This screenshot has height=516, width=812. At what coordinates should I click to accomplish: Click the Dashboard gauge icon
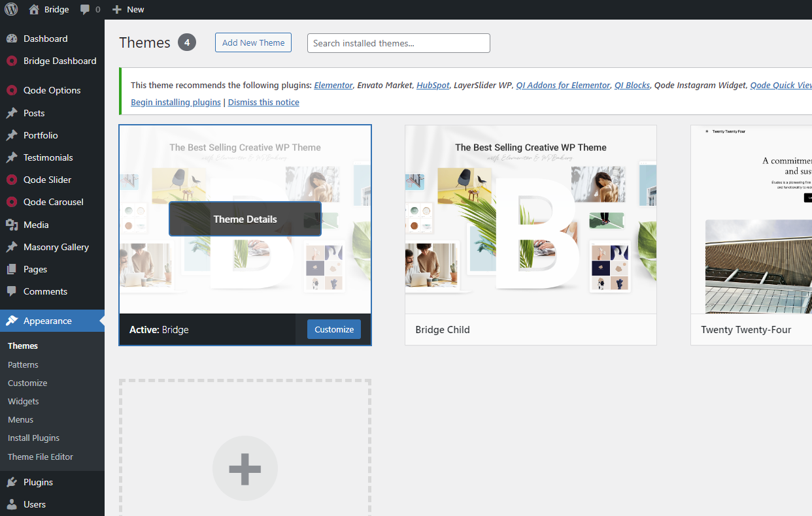click(12, 39)
